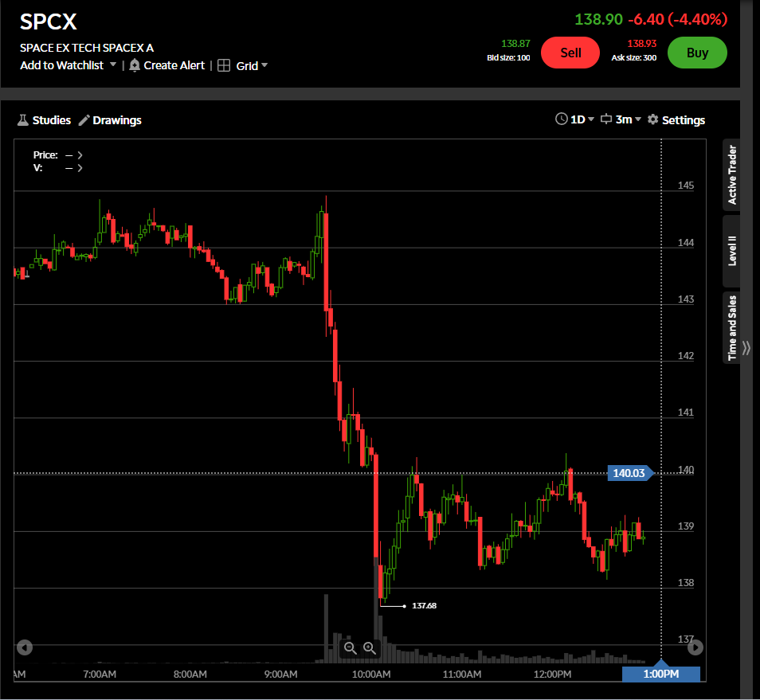Click the 139 price axis label
Screen dimensions: 760x700
[x=685, y=526]
